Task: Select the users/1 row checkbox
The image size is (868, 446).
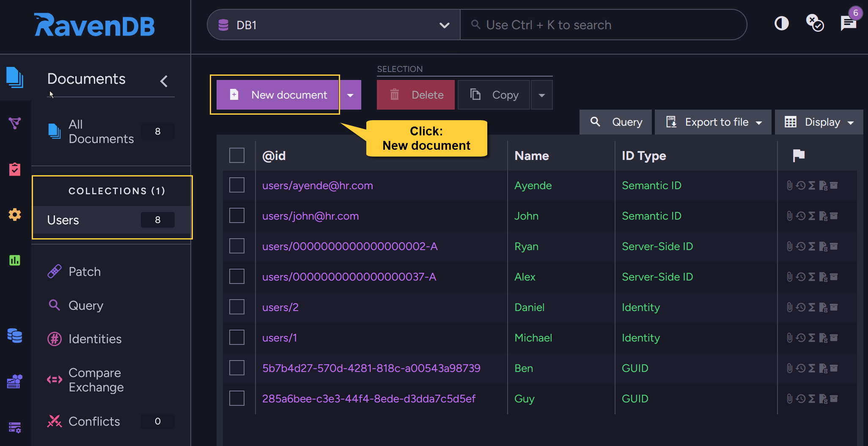Action: [237, 337]
